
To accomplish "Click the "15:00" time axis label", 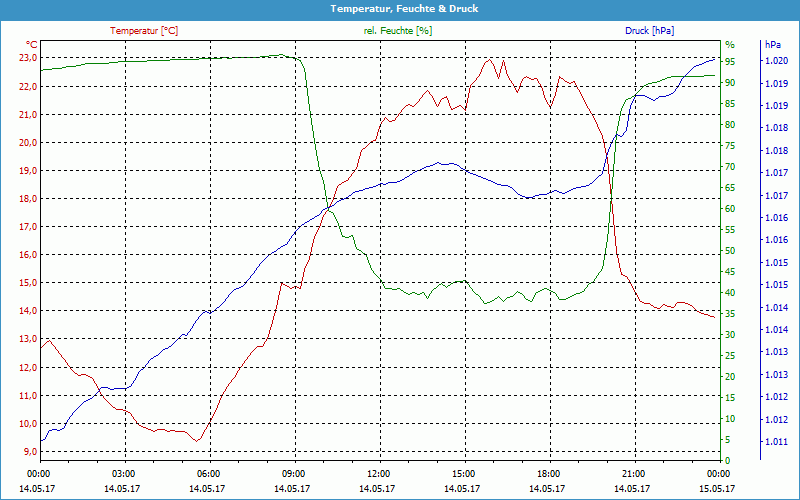I will coord(462,474).
